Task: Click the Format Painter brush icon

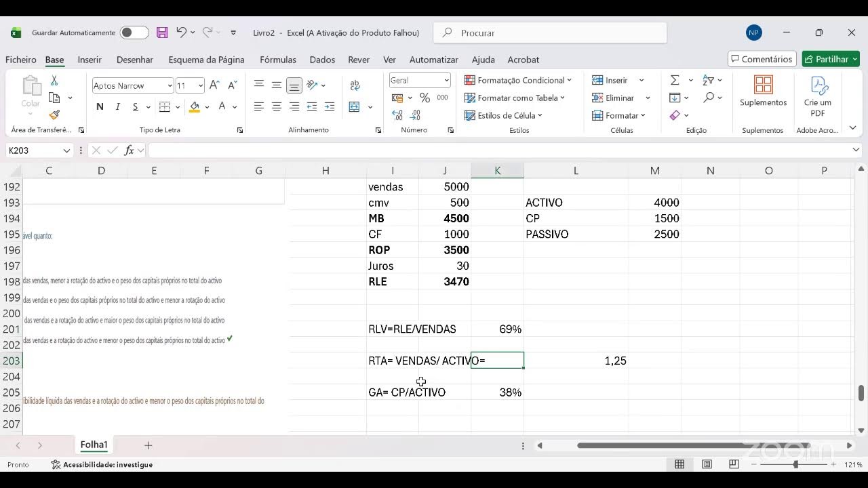Action: point(54,115)
